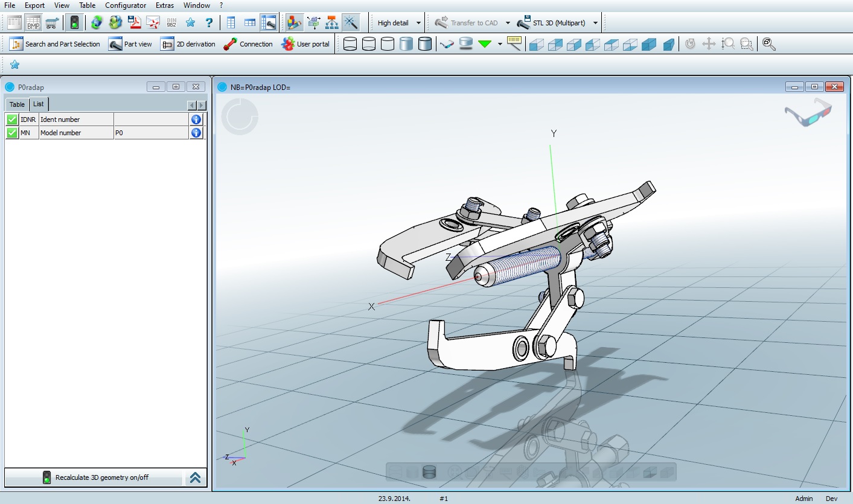Open the 2D derivation view
The height and width of the screenshot is (504, 853).
[188, 44]
